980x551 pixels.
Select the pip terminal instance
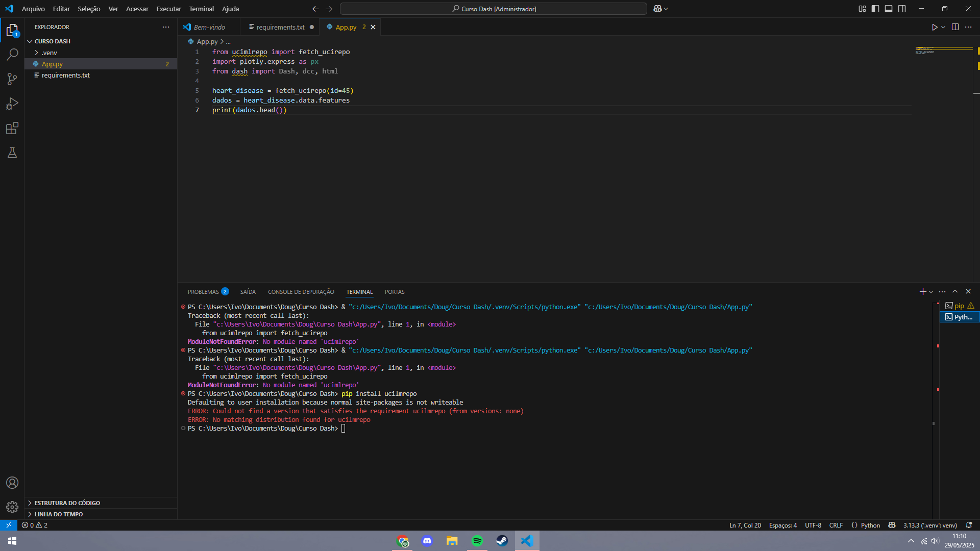coord(959,306)
